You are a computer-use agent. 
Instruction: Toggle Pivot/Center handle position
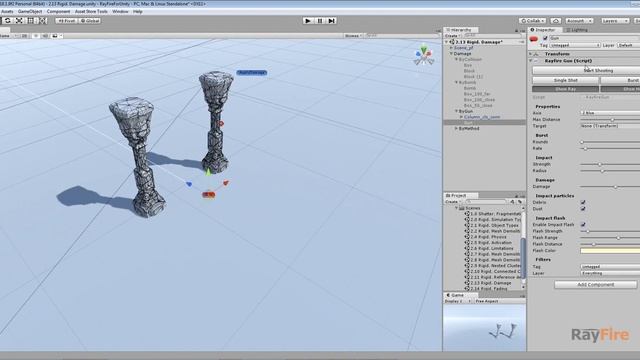pos(66,20)
